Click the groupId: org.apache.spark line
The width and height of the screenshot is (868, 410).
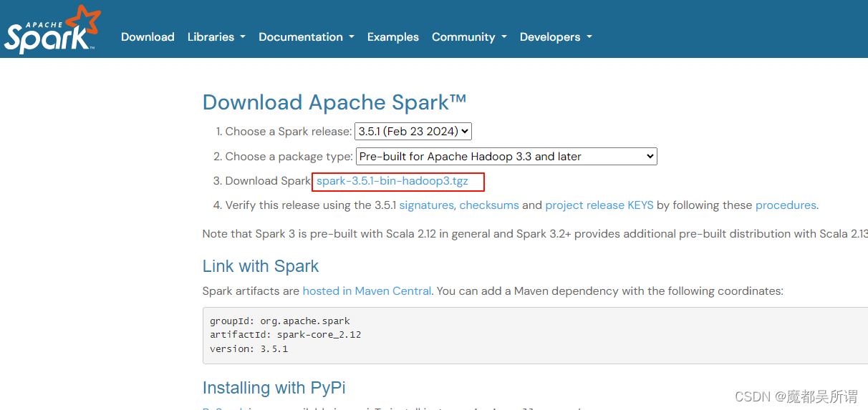(280, 321)
